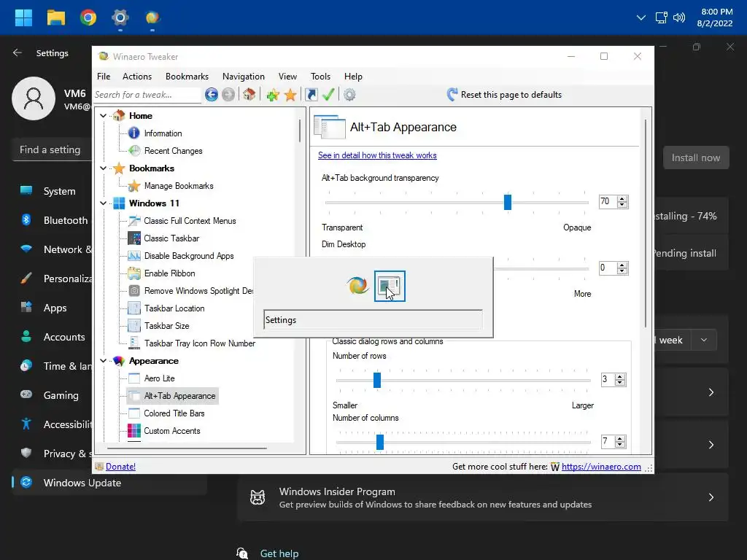Screen dimensions: 747x560
Task: Open Windows Insider Program in Settings
Action: (483, 497)
